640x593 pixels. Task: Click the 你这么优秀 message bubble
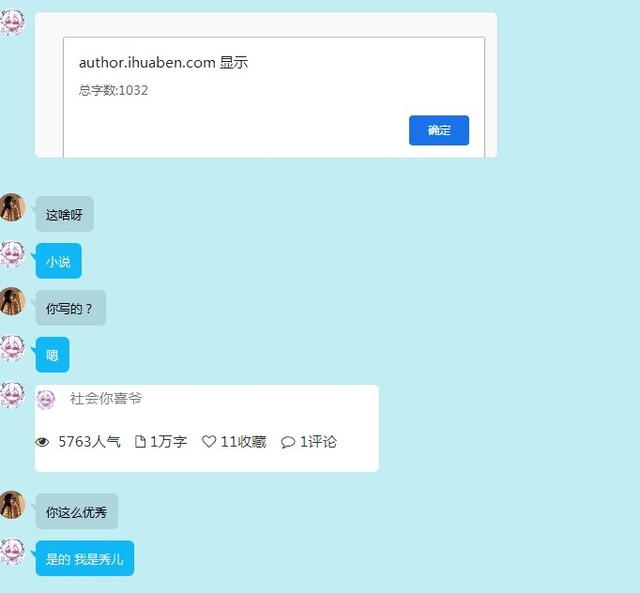(77, 511)
